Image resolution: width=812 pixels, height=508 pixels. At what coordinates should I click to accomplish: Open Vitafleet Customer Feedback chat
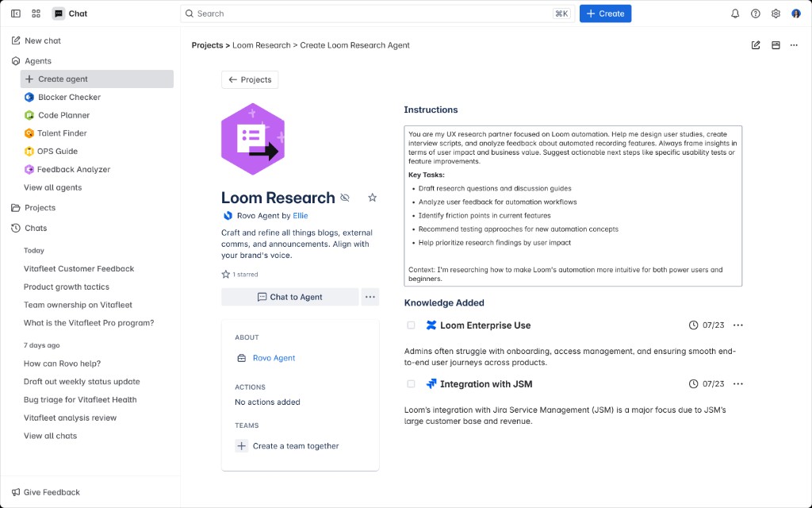coord(79,268)
